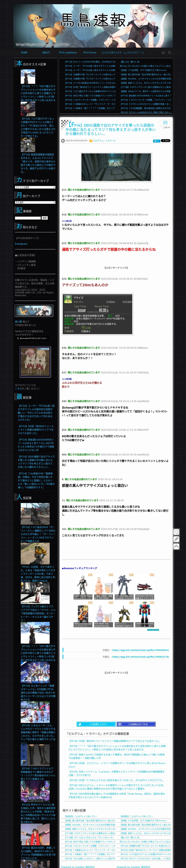
Task: Open newest-articles link 新拡張8.0が2026年内リリース
Action: click(x=36, y=445)
